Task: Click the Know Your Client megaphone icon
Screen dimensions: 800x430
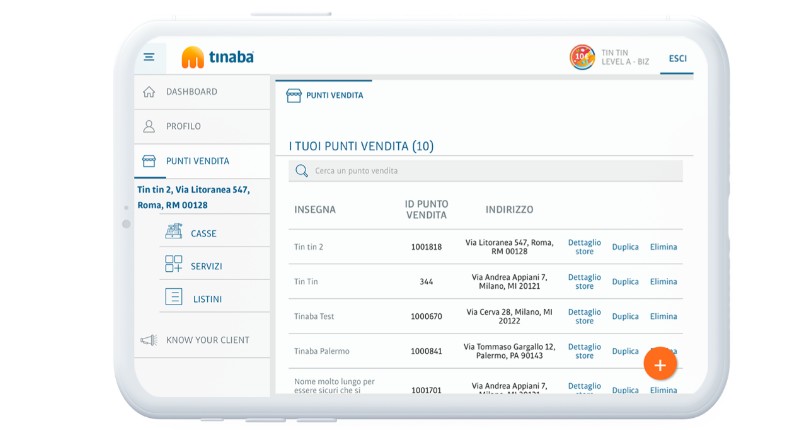Action: [x=149, y=340]
